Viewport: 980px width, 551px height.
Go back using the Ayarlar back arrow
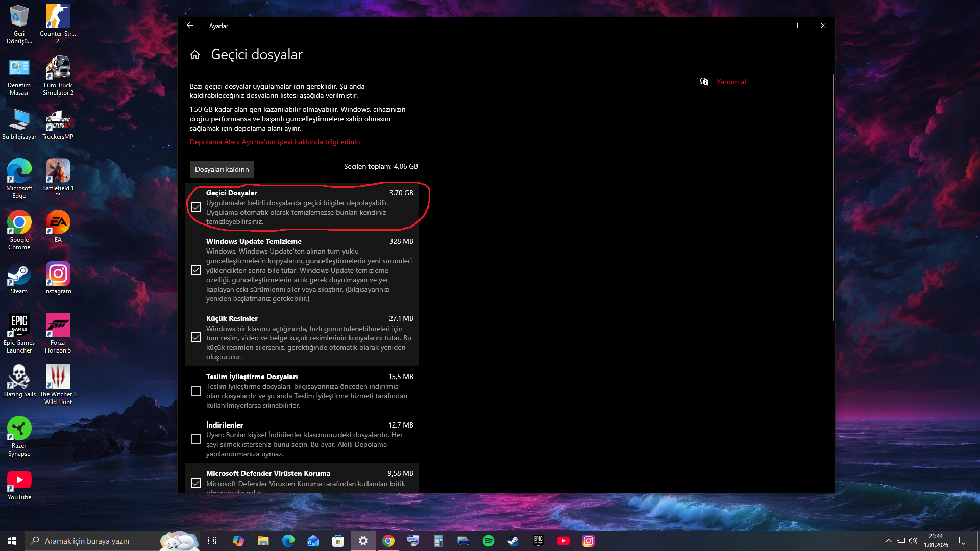click(x=190, y=26)
